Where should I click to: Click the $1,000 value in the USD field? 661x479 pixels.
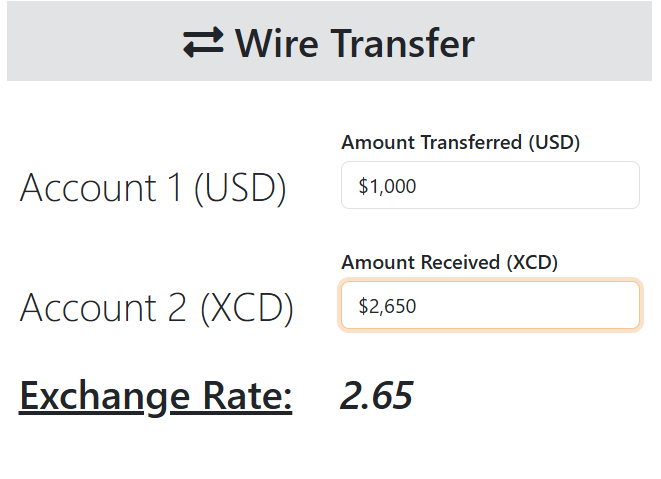click(387, 186)
